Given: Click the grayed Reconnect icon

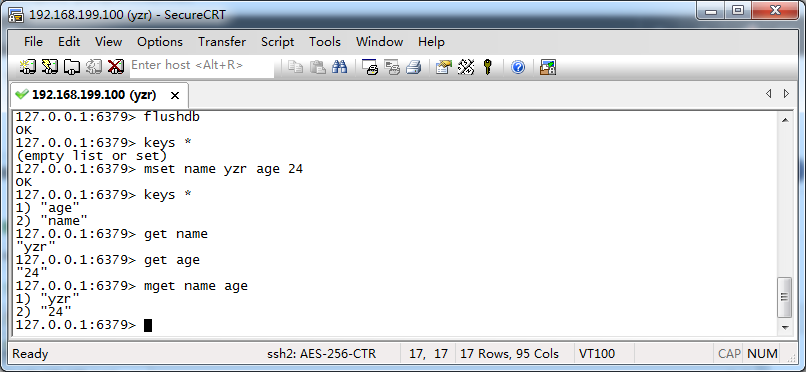Looking at the screenshot, I should [94, 67].
